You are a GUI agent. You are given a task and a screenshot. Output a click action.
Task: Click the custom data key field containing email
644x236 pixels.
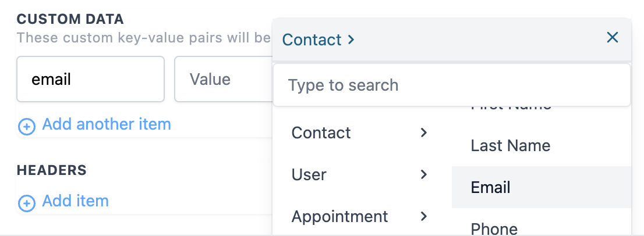(90, 79)
